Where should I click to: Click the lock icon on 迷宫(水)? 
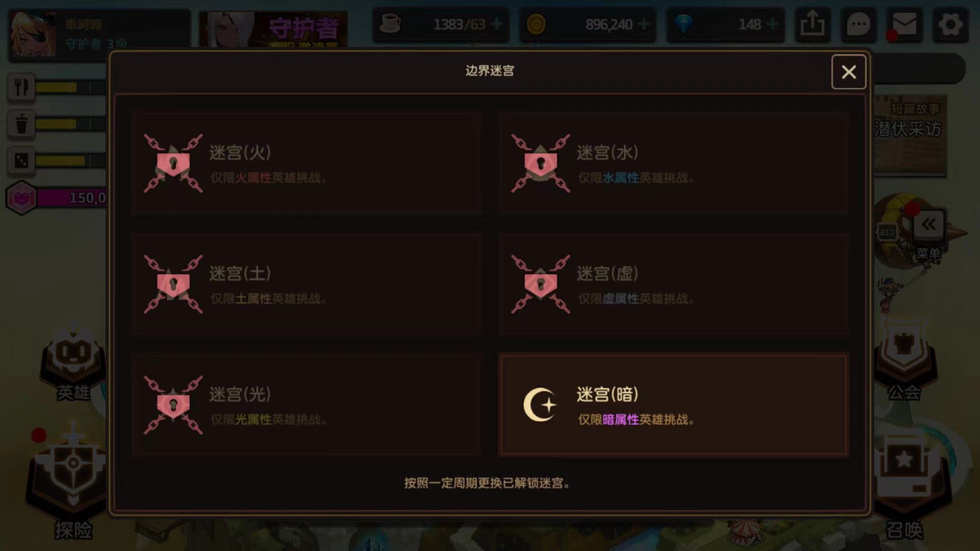point(541,163)
